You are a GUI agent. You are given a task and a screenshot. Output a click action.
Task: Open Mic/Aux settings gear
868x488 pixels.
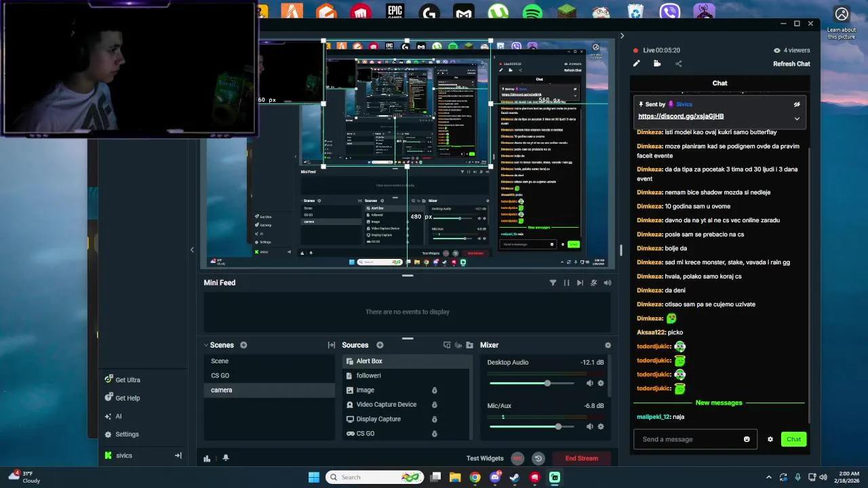(600, 426)
